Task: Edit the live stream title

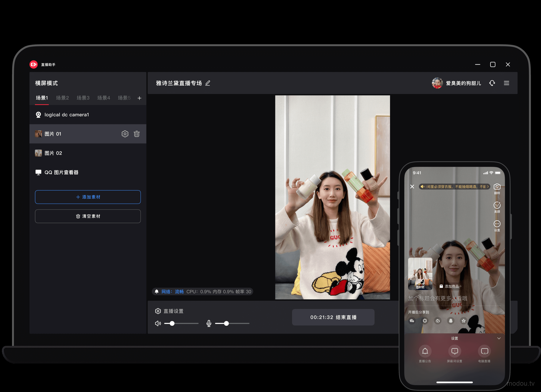Action: 208,83
